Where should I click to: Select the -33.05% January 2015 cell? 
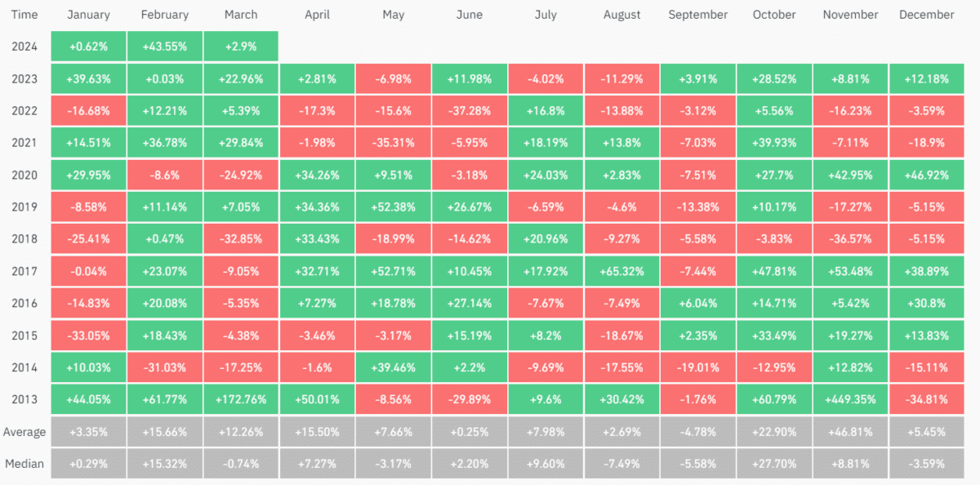tap(88, 336)
